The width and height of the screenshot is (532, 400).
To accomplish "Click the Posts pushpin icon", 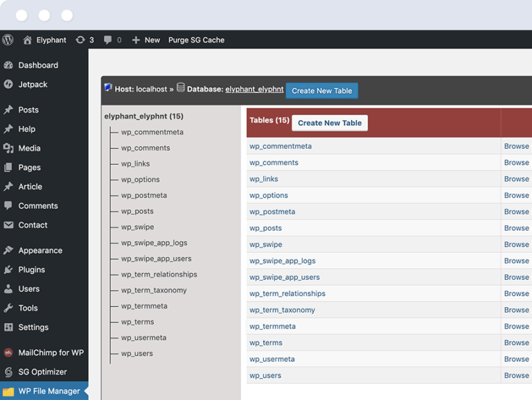I will point(8,110).
